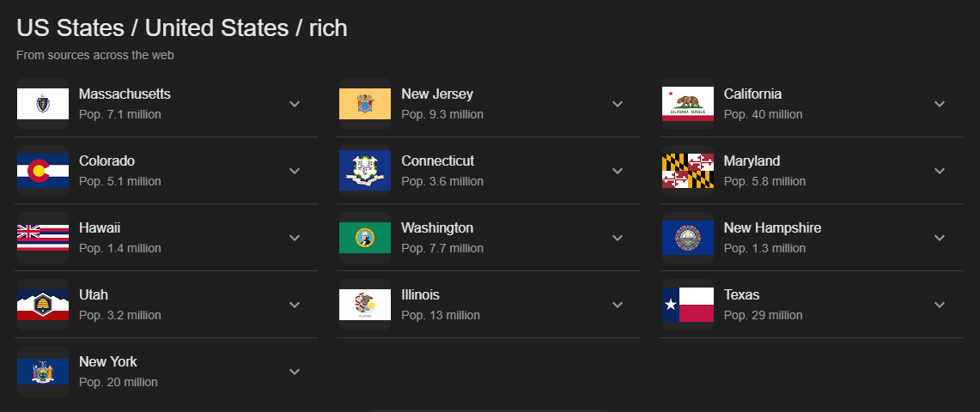Click the Washington green flag thumbnail

365,237
